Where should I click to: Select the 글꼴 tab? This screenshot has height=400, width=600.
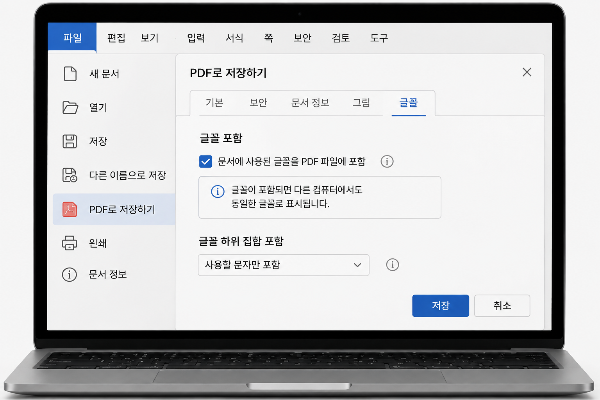409,103
